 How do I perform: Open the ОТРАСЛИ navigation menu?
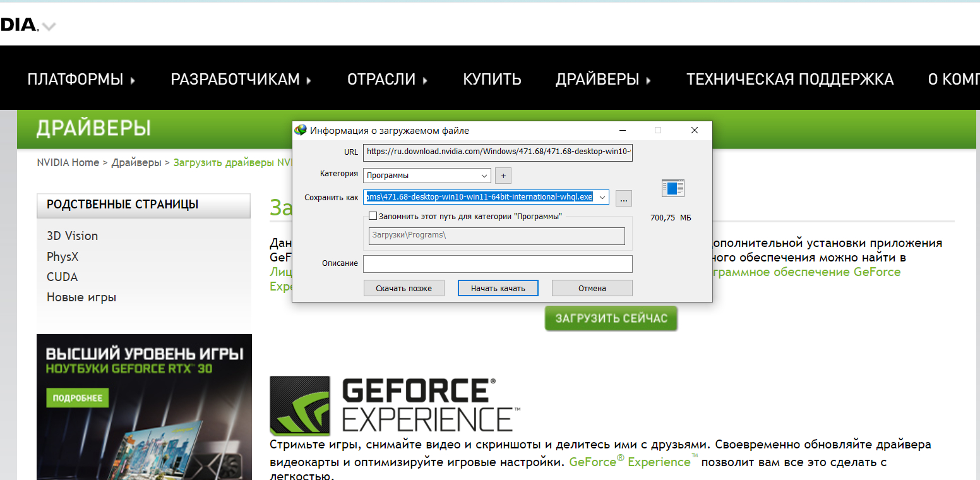(x=388, y=79)
